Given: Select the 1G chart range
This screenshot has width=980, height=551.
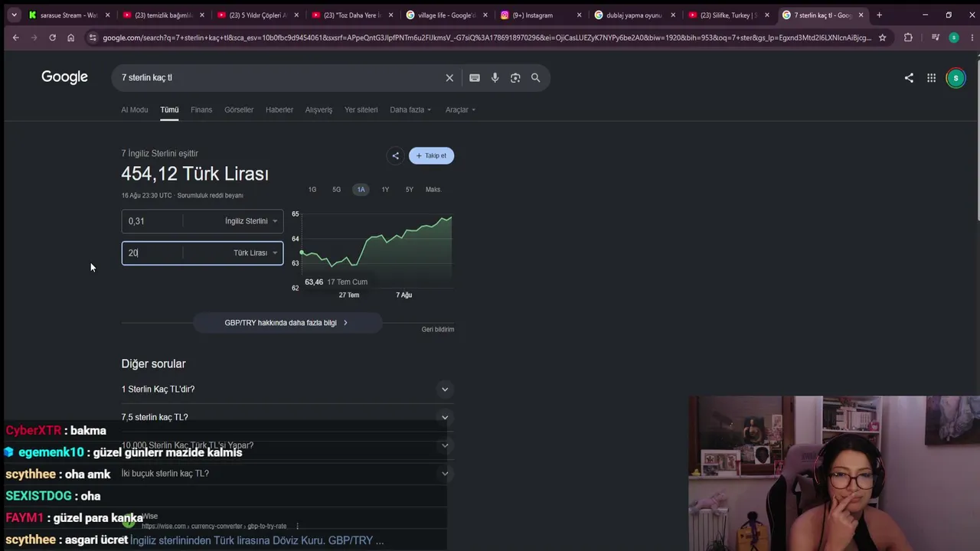Looking at the screenshot, I should click(x=312, y=190).
